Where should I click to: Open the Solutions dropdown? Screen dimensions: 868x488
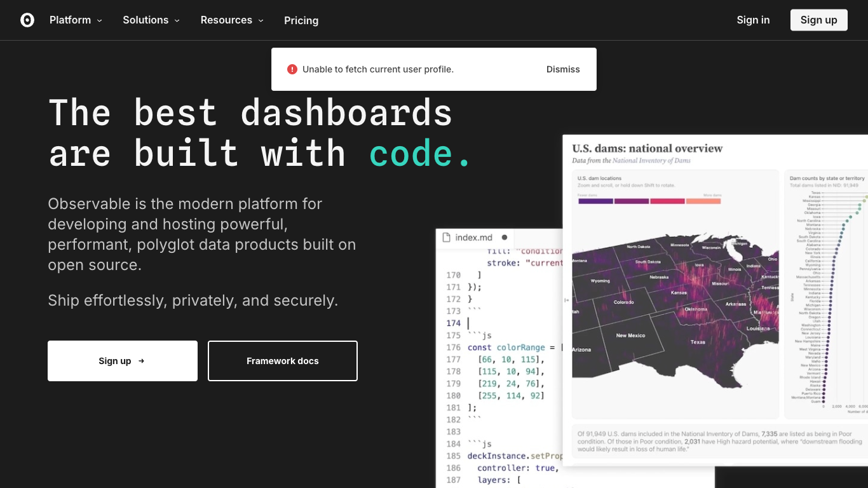(x=151, y=20)
